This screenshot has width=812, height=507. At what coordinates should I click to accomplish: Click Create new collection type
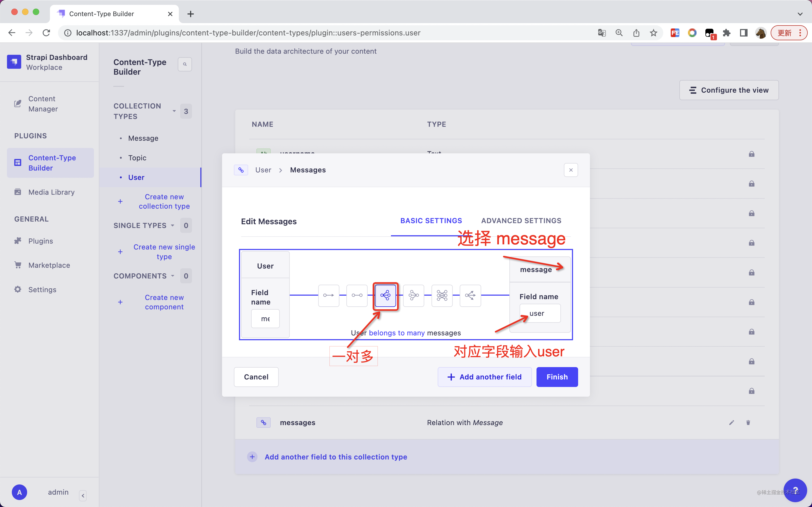tap(164, 201)
